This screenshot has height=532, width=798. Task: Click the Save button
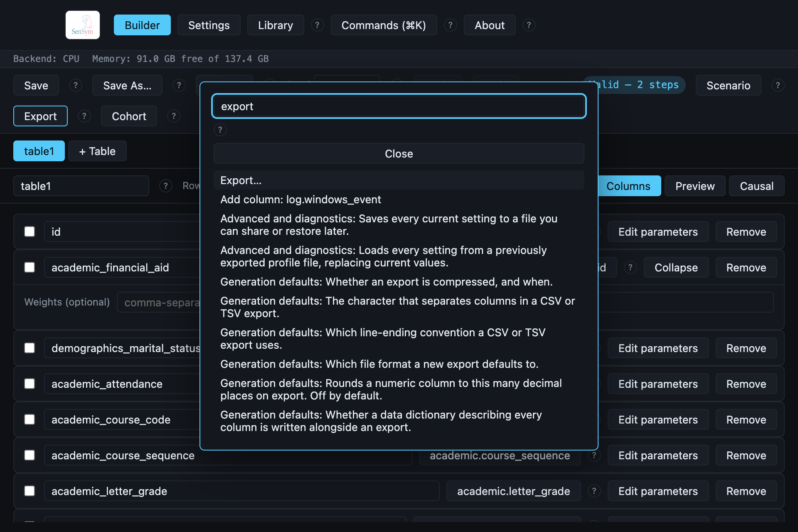[36, 85]
